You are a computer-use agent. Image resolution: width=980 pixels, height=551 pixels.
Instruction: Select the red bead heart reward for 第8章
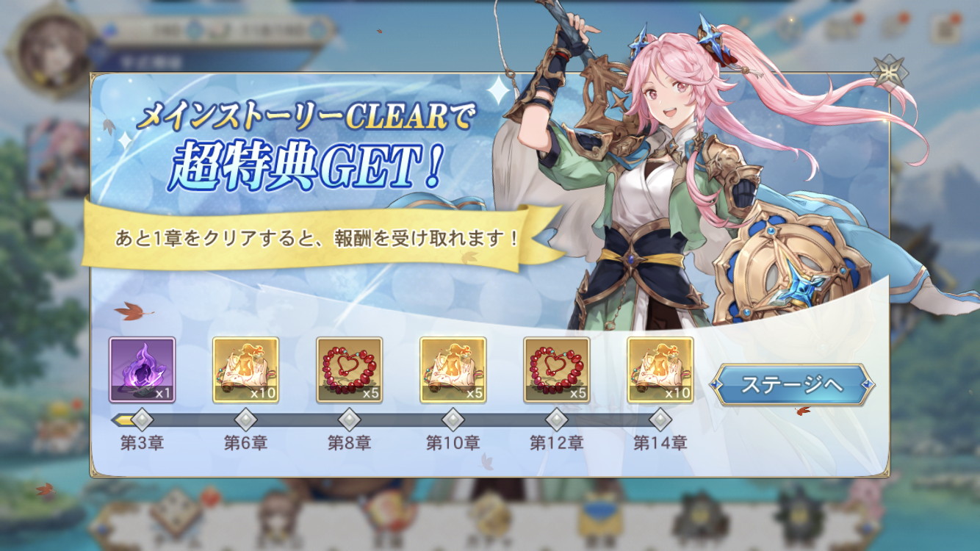point(350,370)
